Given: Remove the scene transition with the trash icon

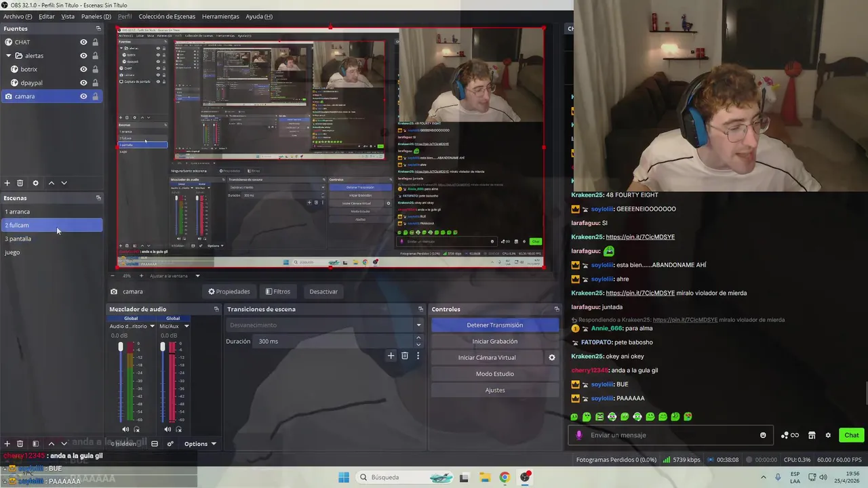Looking at the screenshot, I should point(405,356).
